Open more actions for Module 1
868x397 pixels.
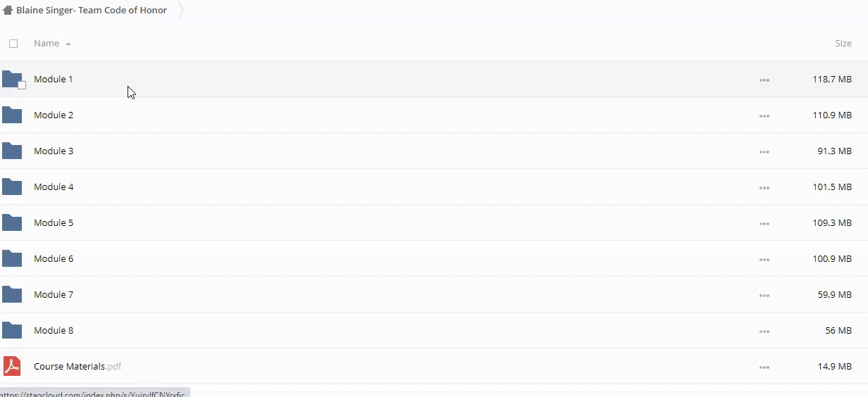click(x=764, y=80)
